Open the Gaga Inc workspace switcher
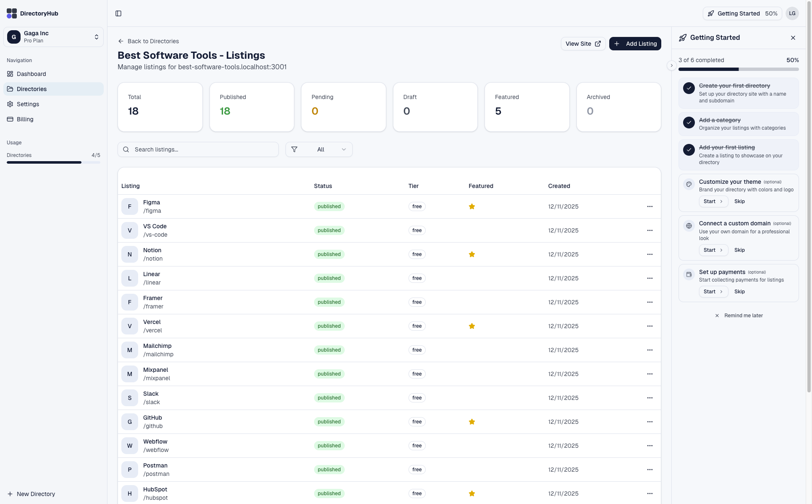Image resolution: width=812 pixels, height=504 pixels. coord(54,37)
